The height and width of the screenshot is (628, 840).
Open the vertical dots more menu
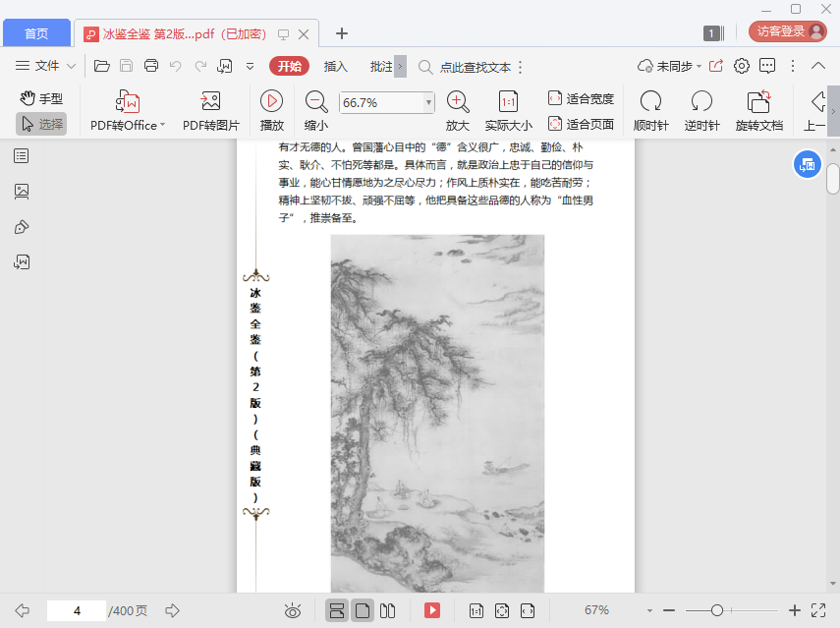pyautogui.click(x=793, y=66)
